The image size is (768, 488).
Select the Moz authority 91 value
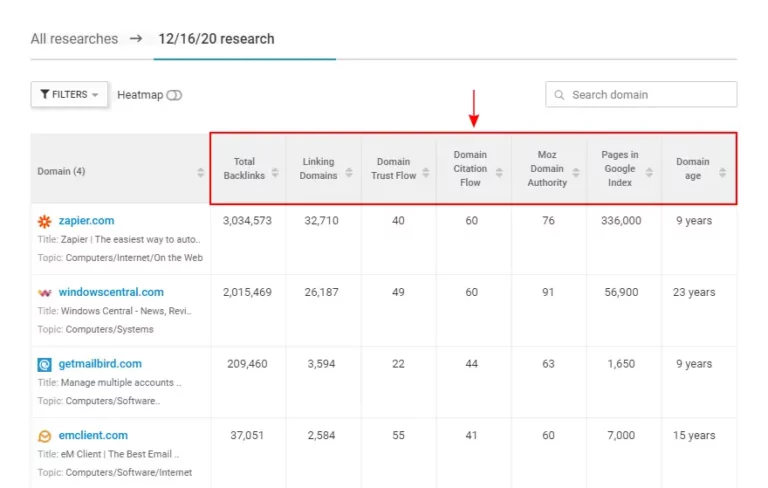click(548, 292)
